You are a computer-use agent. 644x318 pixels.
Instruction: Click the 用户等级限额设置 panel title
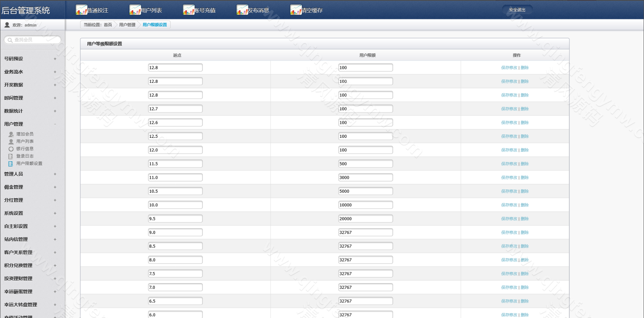coord(104,44)
